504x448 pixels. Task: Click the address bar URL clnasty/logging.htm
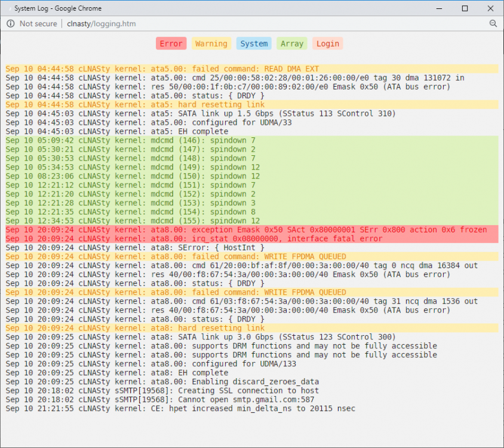[x=102, y=23]
